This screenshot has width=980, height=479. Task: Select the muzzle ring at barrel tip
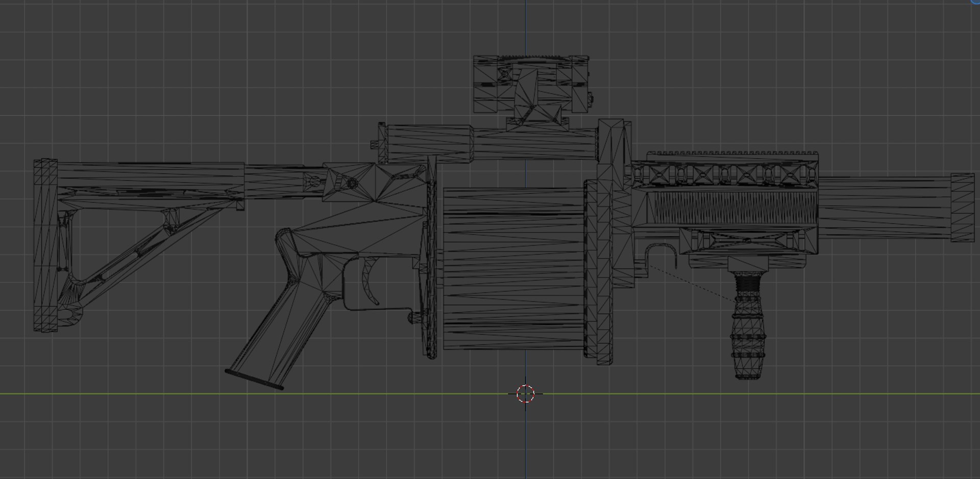point(963,208)
